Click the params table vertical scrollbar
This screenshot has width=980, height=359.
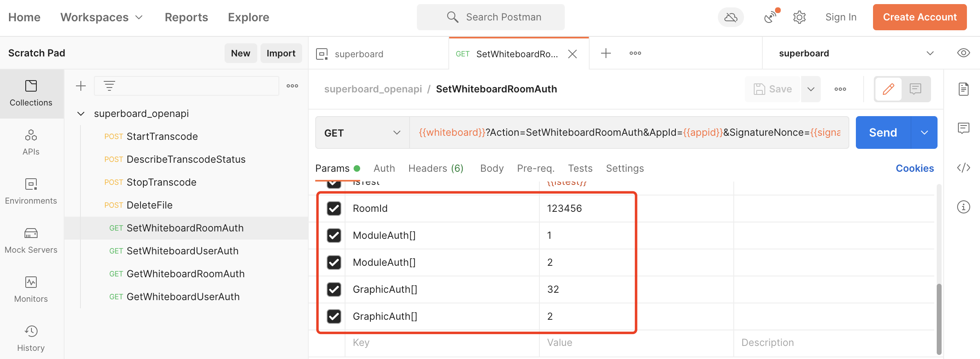coord(939,319)
